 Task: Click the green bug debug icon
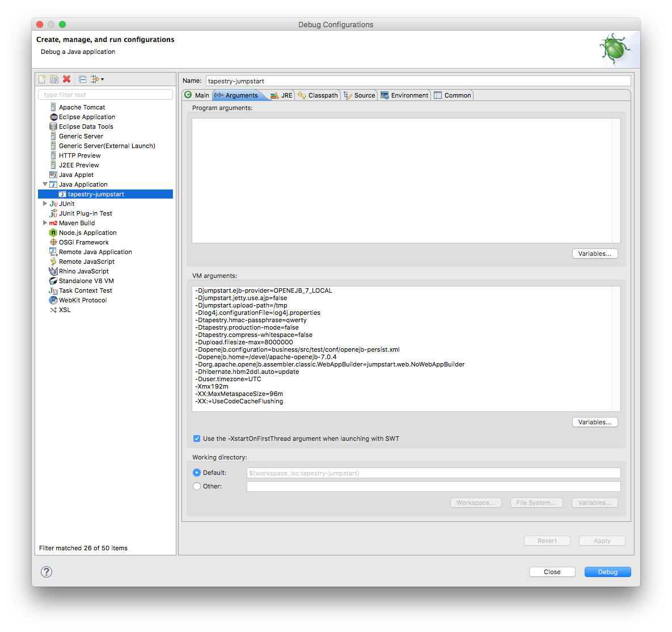tap(615, 49)
